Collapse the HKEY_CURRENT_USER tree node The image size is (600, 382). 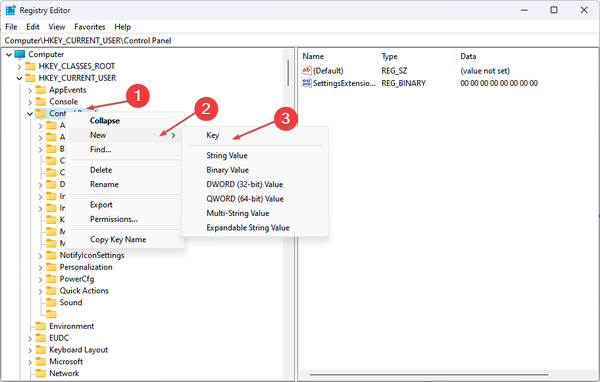tap(19, 78)
